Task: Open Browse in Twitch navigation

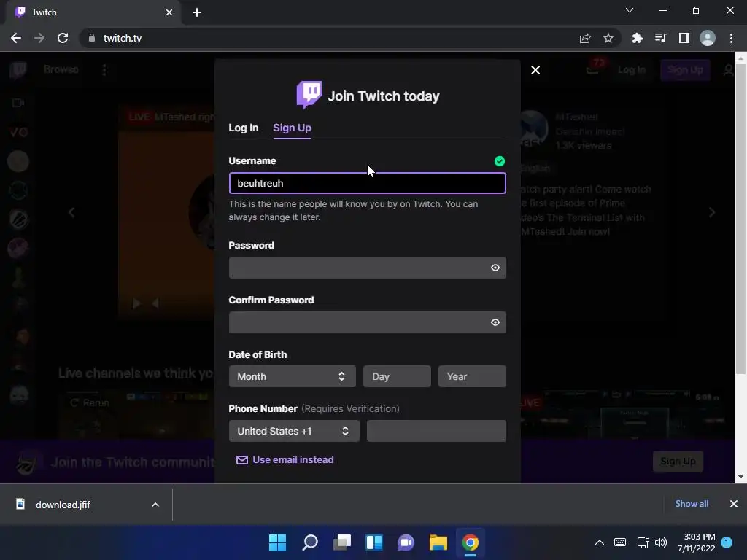Action: 61,69
